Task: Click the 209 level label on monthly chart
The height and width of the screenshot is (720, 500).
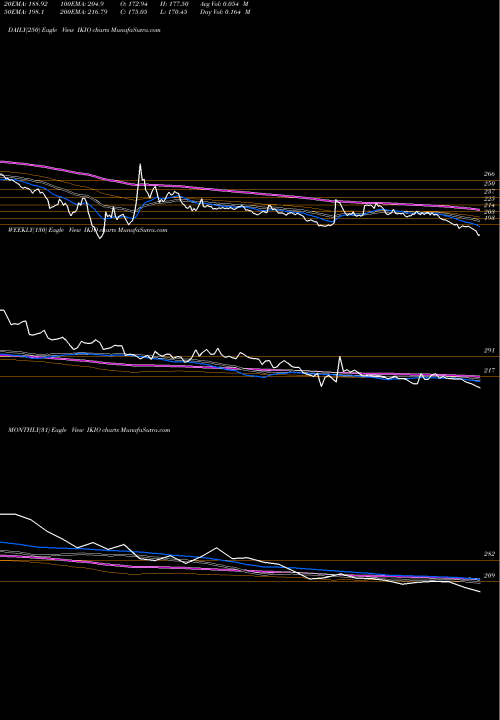Action: (489, 575)
